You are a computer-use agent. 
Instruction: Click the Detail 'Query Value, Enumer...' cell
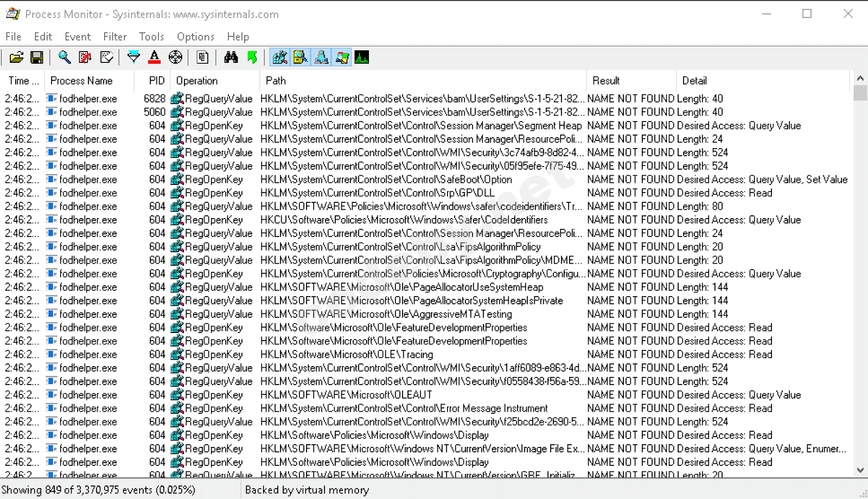[762, 449]
